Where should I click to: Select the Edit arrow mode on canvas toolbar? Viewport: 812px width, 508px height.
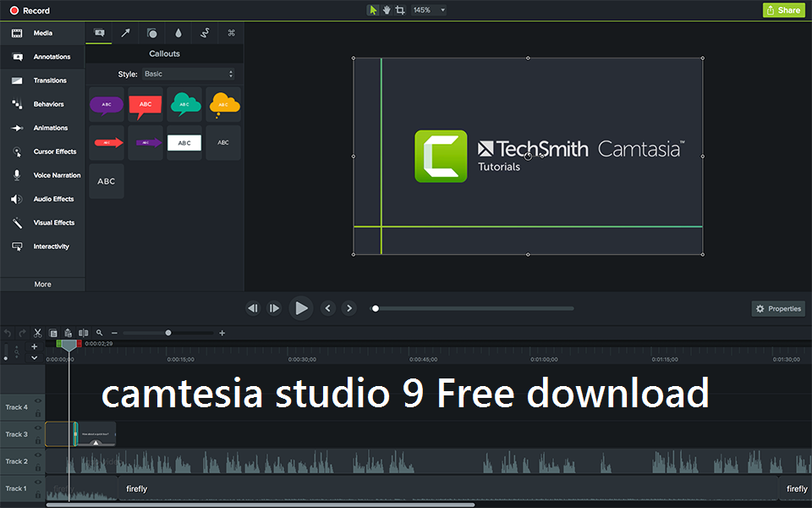[x=373, y=10]
